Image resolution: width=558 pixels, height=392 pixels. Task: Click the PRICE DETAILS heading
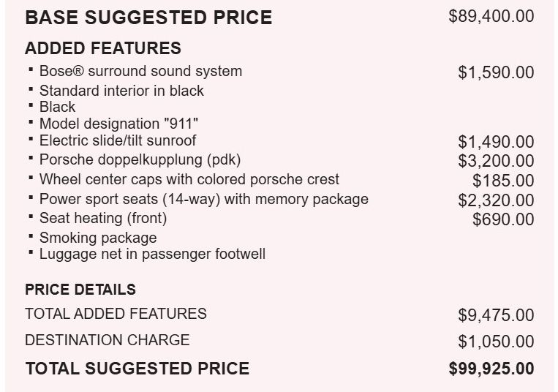[80, 290]
